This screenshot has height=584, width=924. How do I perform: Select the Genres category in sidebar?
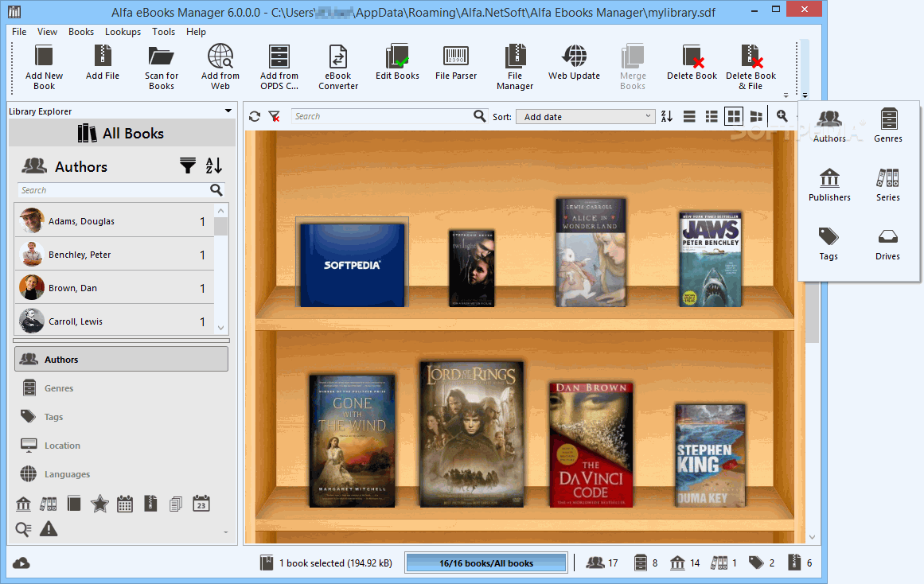122,387
